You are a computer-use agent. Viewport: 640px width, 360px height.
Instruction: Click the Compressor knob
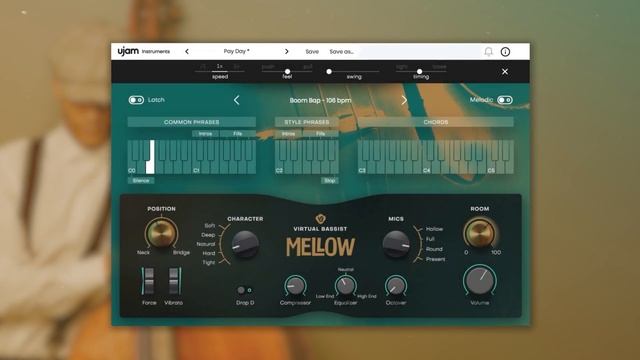point(295,286)
